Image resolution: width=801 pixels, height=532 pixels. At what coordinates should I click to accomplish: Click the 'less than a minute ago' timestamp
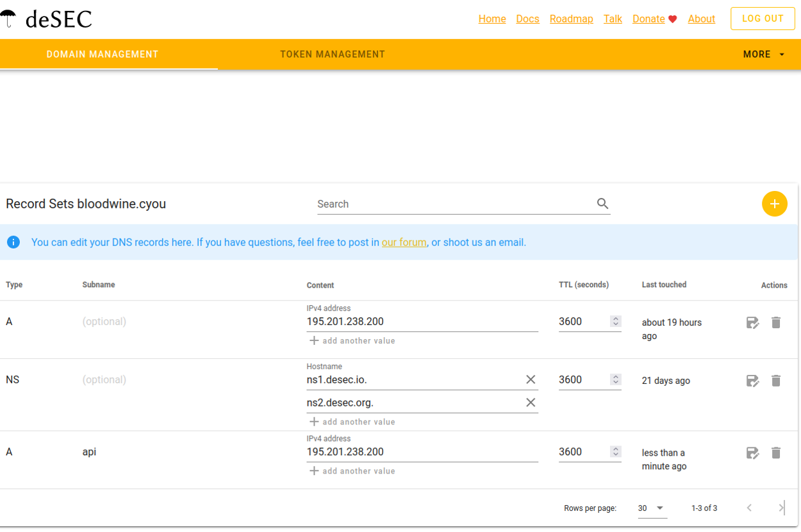(x=665, y=460)
